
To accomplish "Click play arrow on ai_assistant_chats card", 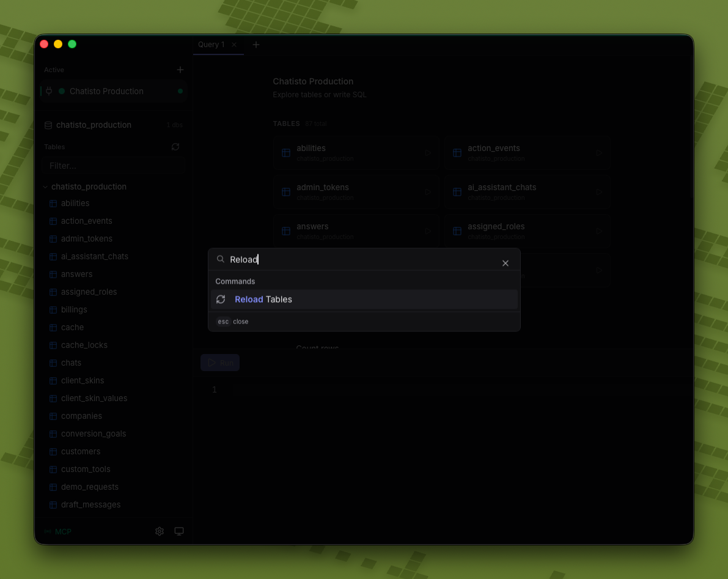I will pos(599,192).
